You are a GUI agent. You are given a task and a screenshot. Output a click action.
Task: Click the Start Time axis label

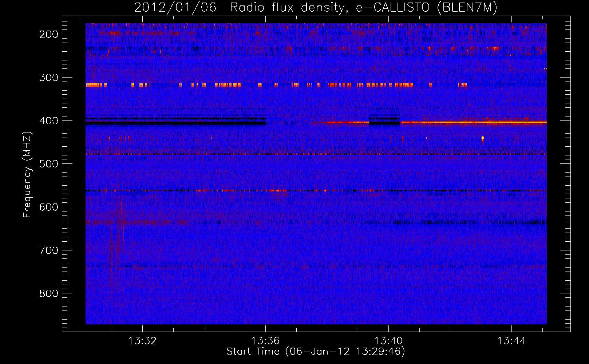click(316, 352)
